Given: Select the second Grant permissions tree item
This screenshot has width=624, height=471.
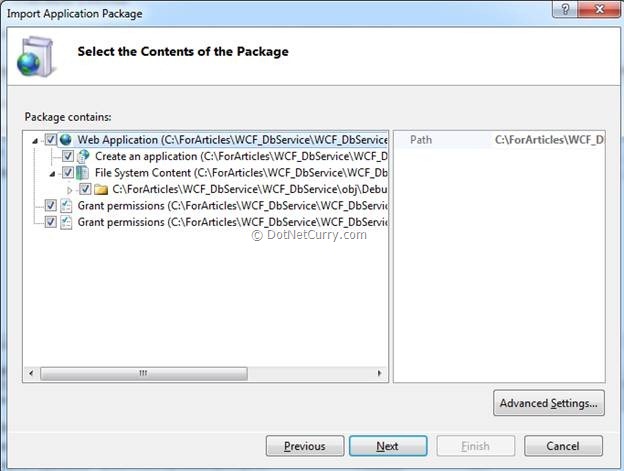Looking at the screenshot, I should 230,221.
